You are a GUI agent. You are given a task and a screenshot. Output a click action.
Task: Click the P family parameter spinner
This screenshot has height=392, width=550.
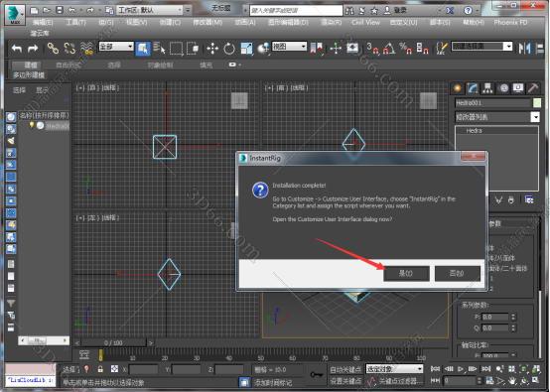[513, 317]
